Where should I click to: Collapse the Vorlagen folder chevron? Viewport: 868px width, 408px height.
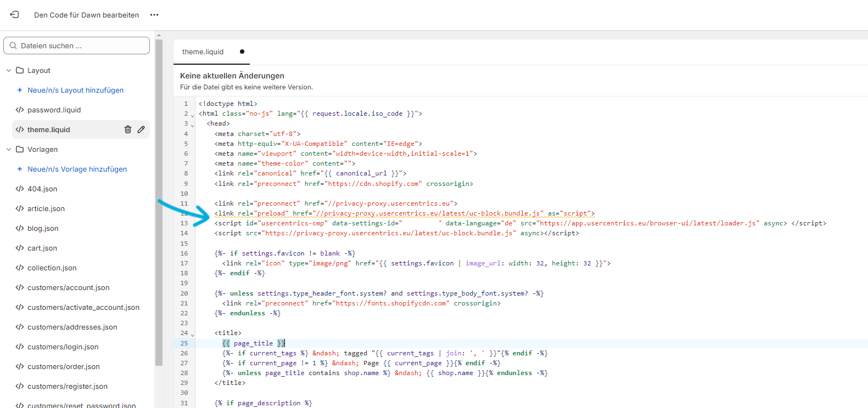point(9,149)
